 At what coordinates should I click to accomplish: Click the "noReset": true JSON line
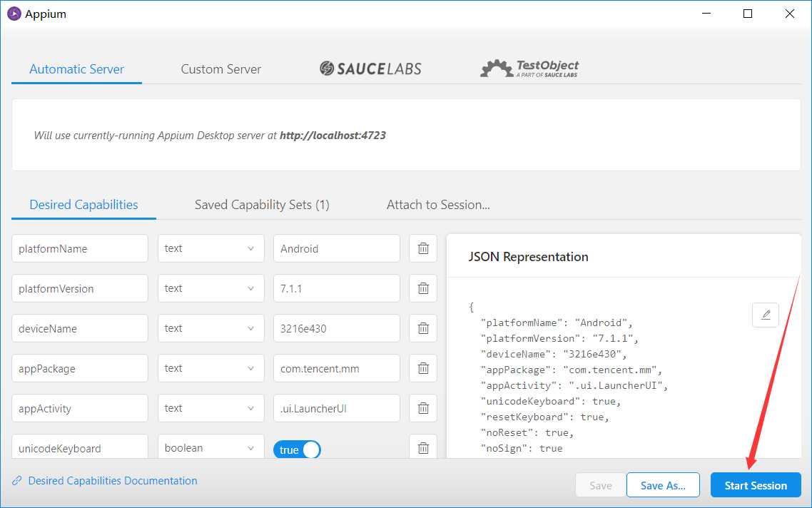527,432
